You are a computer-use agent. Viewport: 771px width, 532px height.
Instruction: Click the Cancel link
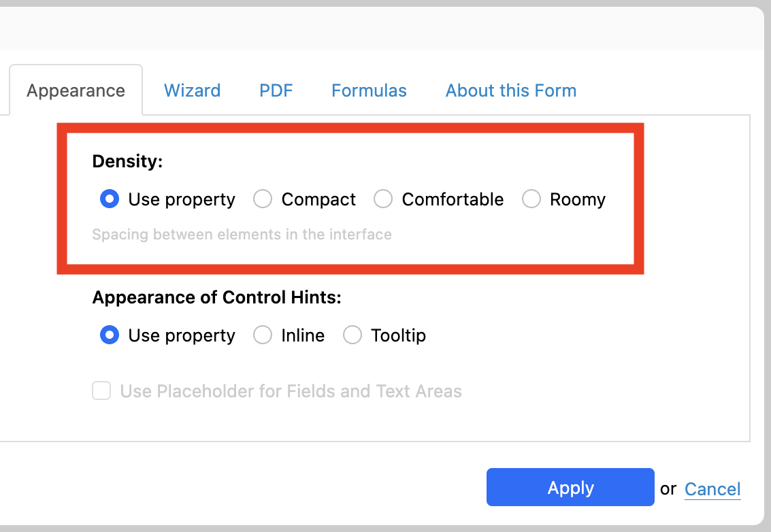[x=712, y=489]
